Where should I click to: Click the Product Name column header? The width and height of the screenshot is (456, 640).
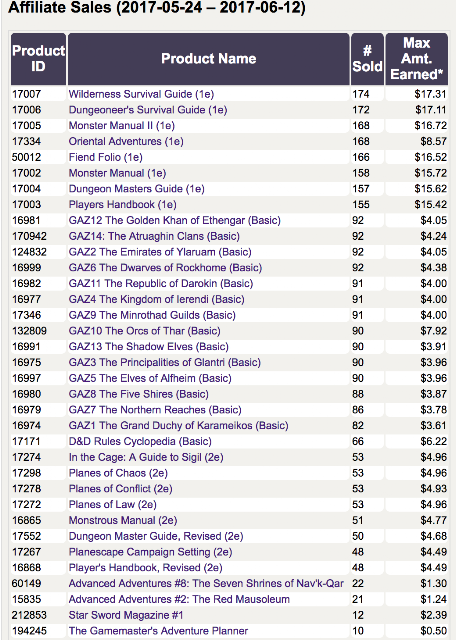(x=209, y=59)
